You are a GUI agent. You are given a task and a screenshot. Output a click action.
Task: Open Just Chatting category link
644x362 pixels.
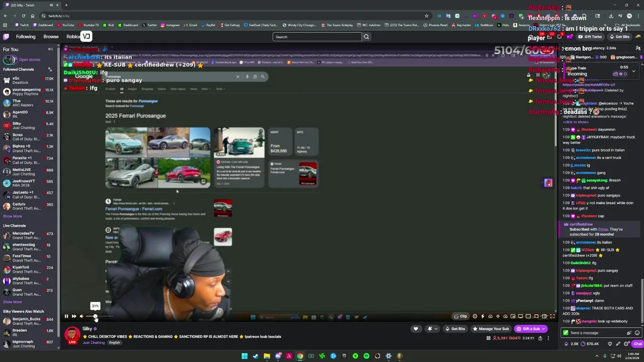coord(94,343)
